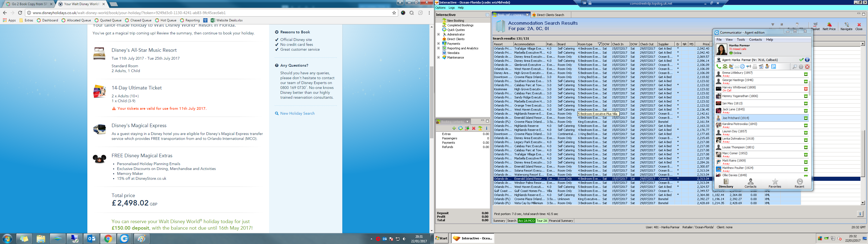The width and height of the screenshot is (868, 244).
Task: Click the Start button in the remote desktop
Action: (441, 238)
